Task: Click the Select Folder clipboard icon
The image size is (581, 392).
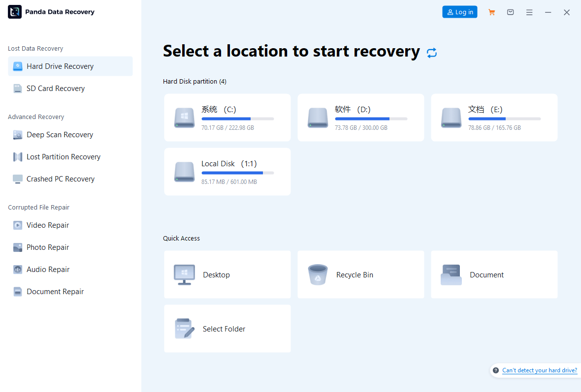Action: (185, 329)
